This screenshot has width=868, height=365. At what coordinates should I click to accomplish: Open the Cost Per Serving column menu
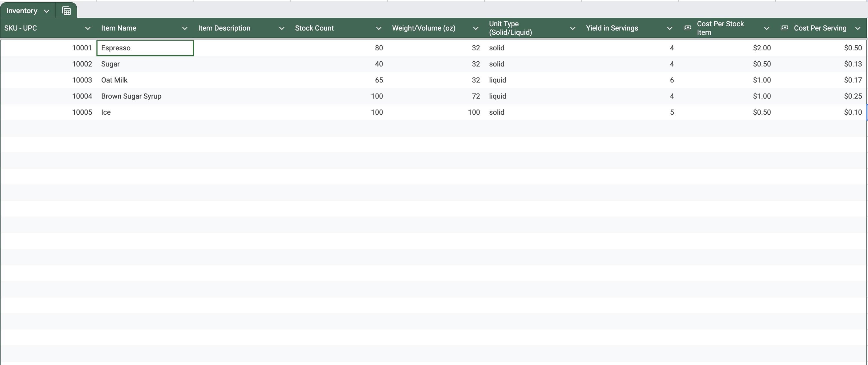[858, 28]
